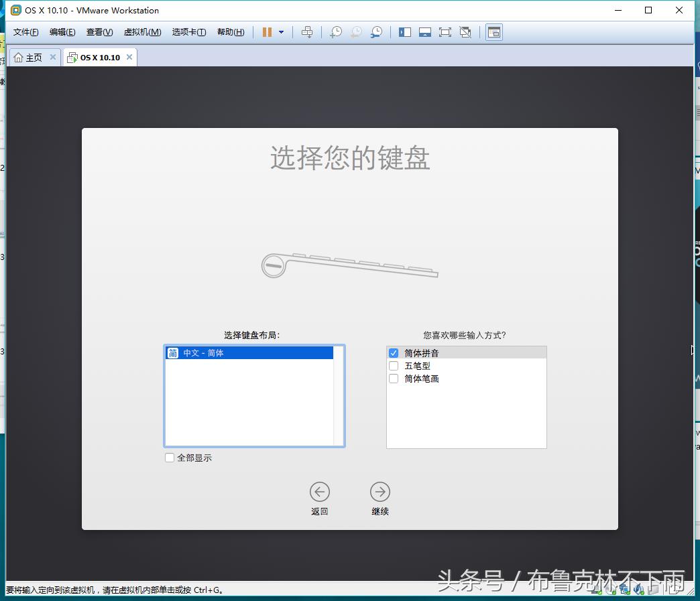
Task: Open the 帮助(H) menu
Action: click(x=231, y=31)
